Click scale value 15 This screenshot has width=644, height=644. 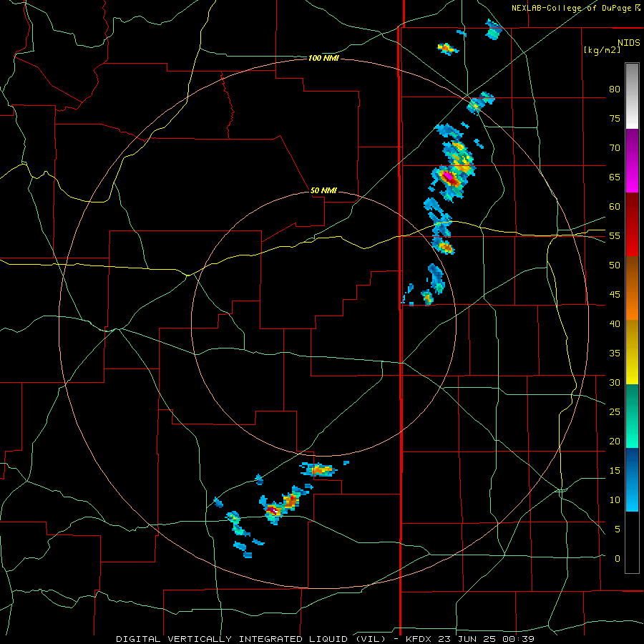click(615, 471)
